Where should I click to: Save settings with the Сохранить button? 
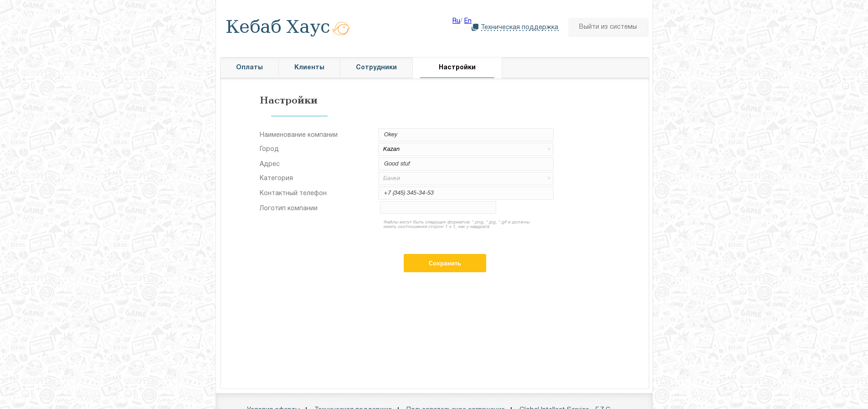click(445, 263)
